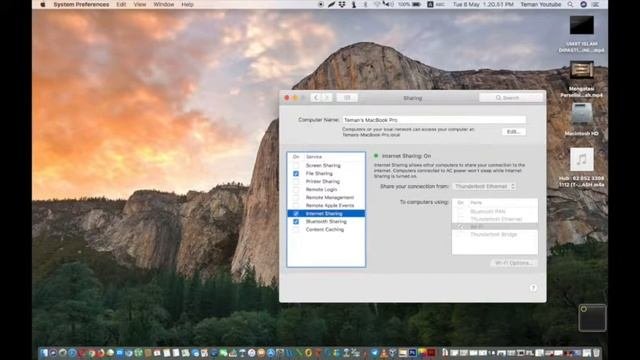
Task: Enable the Remote Login checkbox
Action: (296, 189)
